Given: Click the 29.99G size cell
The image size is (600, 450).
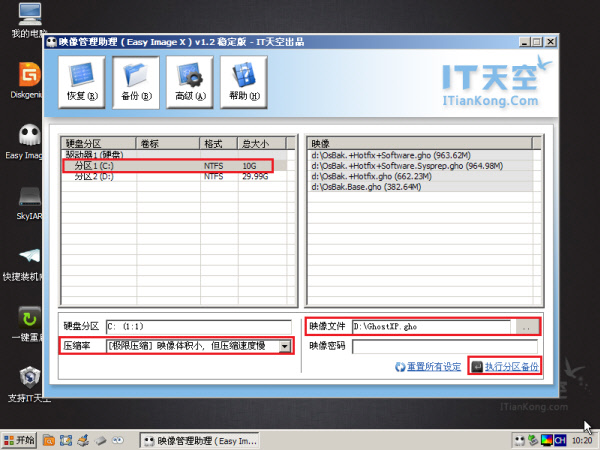Looking at the screenshot, I should [255, 176].
